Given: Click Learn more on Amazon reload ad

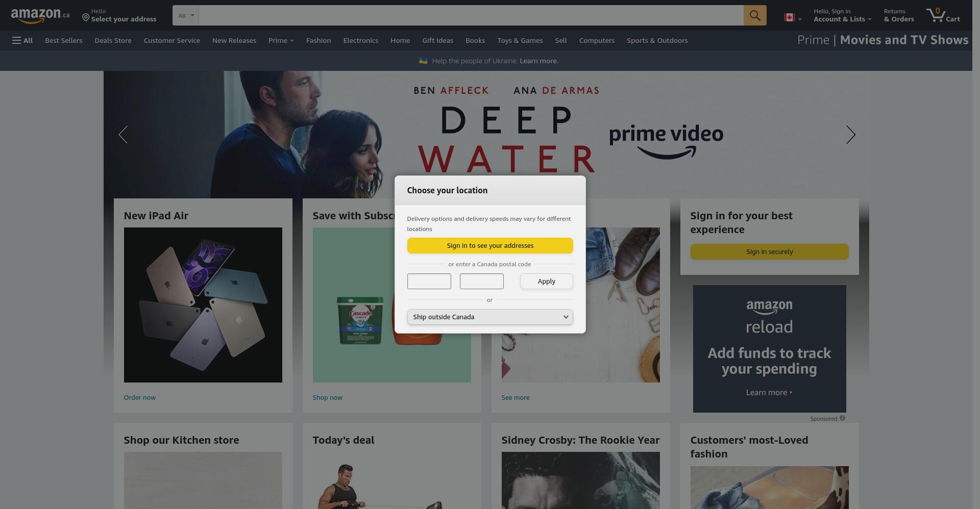Looking at the screenshot, I should [x=769, y=392].
